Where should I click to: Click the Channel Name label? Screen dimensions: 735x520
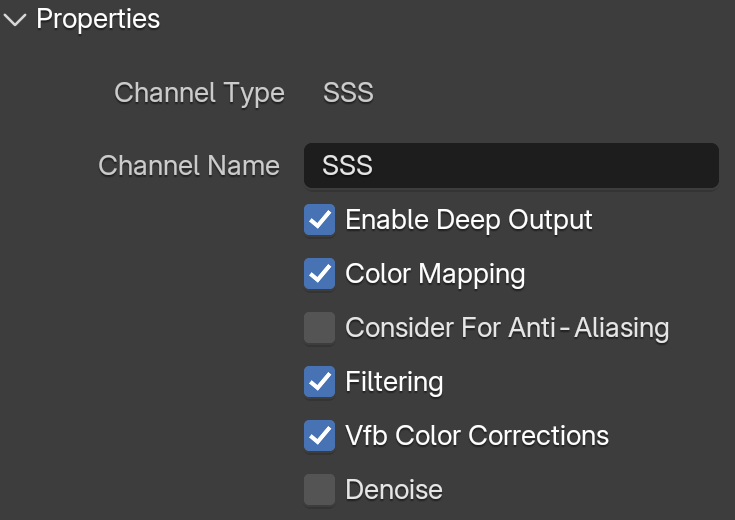189,166
